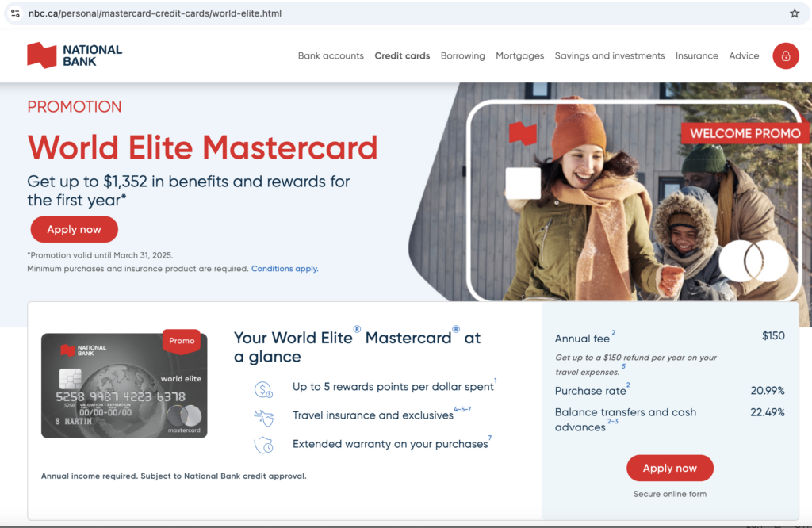Screen dimensions: 812x528
Task: Click footnote 4-5-7 after travel insurance
Action: (462, 409)
